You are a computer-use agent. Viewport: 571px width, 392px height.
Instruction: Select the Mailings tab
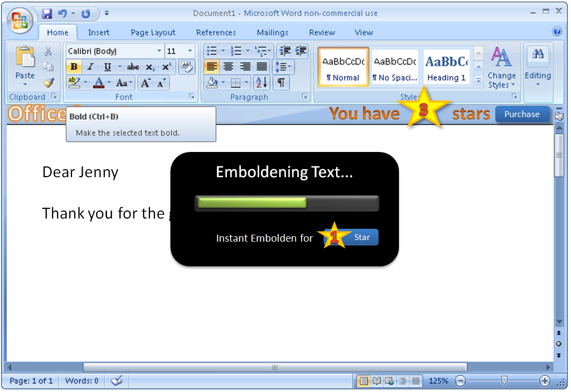273,33
